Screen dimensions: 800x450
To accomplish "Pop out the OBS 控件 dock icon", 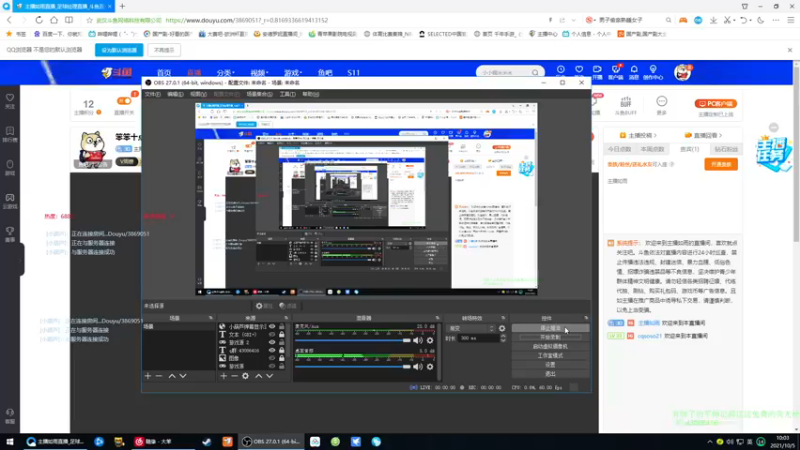I will (x=586, y=318).
